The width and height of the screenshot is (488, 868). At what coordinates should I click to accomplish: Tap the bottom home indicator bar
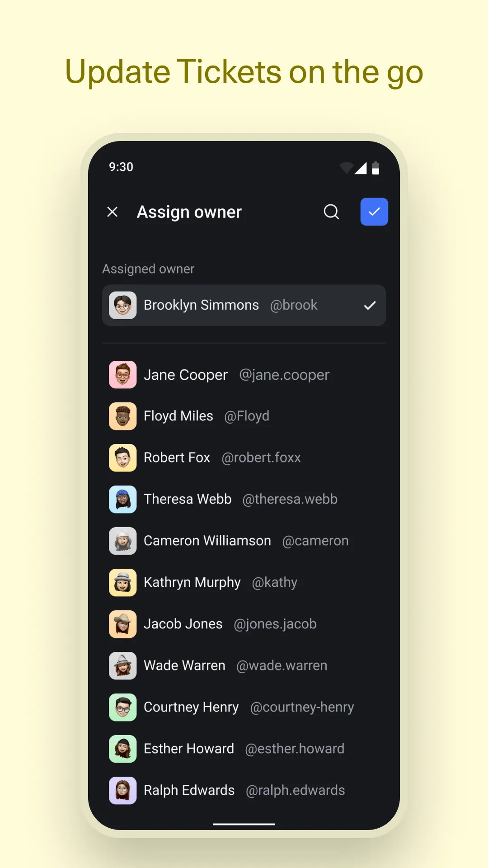click(244, 824)
